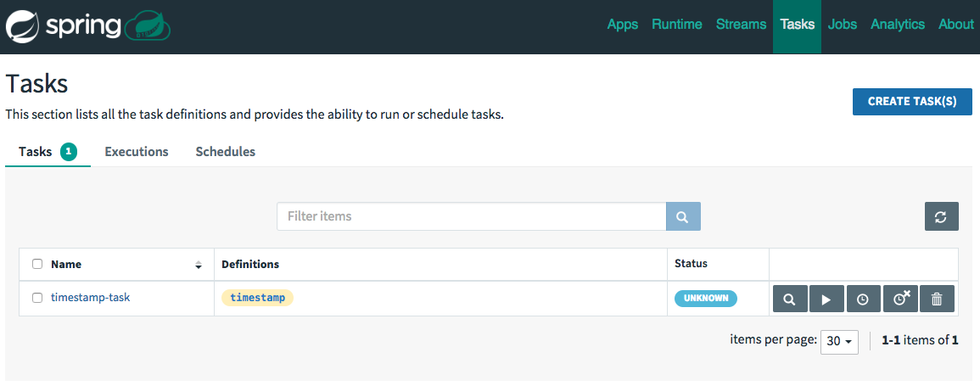Click the search magnifier next to the filter box

click(x=683, y=216)
